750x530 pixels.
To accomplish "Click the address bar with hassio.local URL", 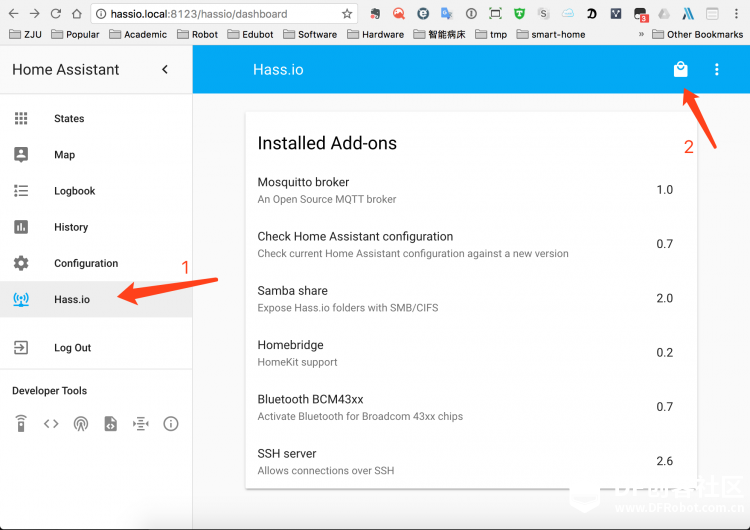I will [x=224, y=14].
